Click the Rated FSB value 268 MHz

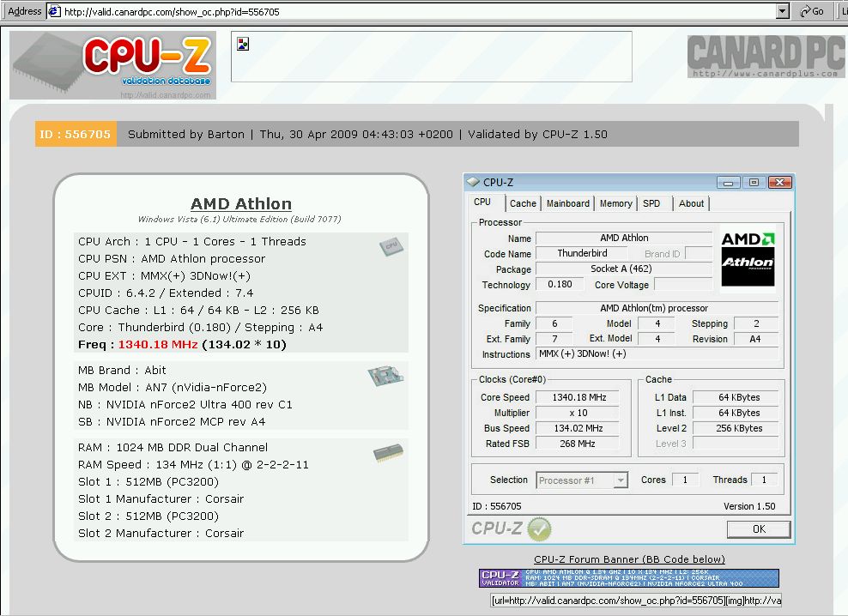click(x=578, y=444)
